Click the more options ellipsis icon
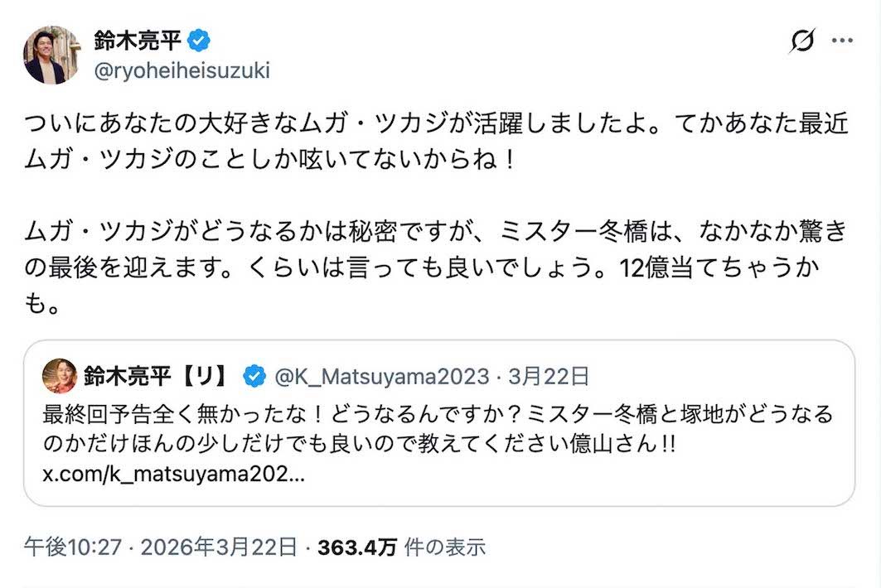Viewport: 881px width, 588px height. click(x=843, y=38)
